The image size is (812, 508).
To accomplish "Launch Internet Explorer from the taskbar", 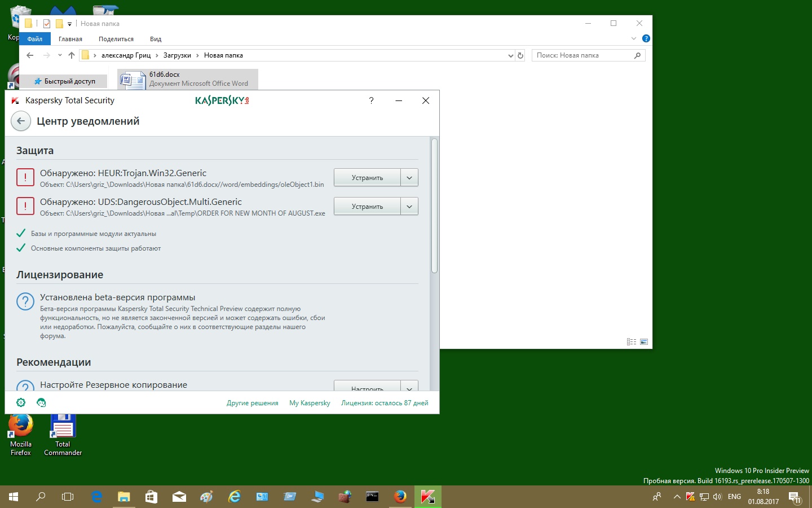I will (235, 497).
